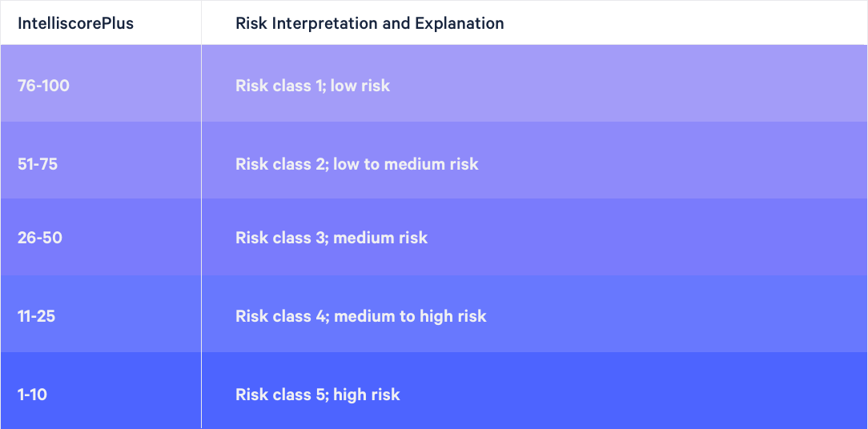Select Risk class 4; medium to high risk
Screen dimensions: 868x429
pyautogui.click(x=361, y=316)
